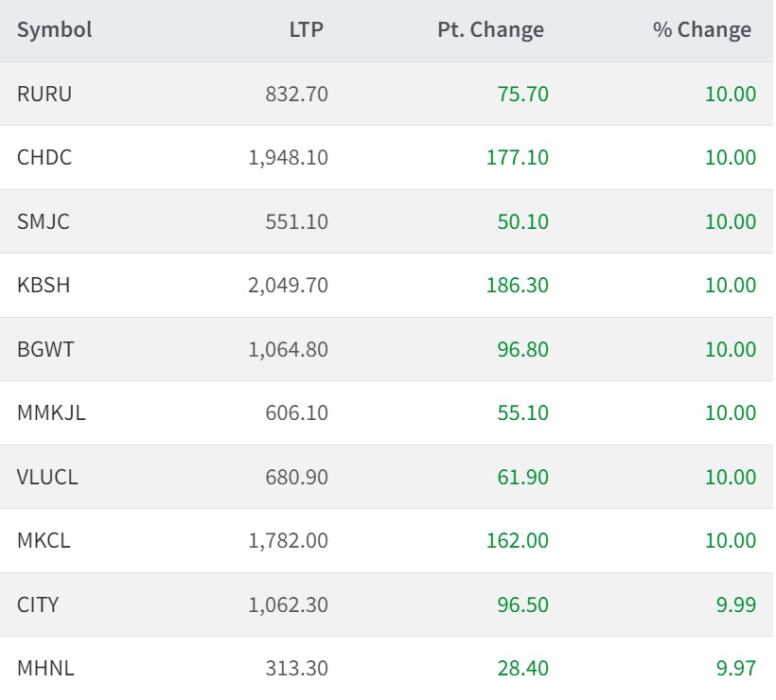Click the CITY symbol link

tap(38, 604)
